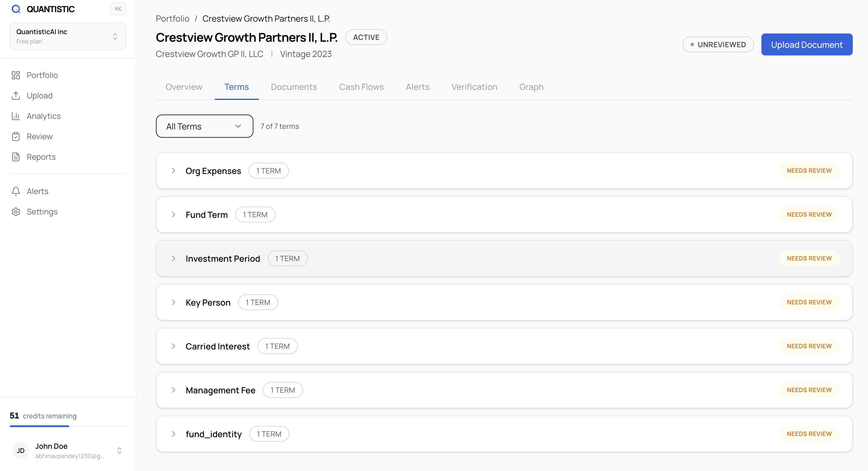
Task: Expand the Key Person section
Action: pyautogui.click(x=174, y=302)
